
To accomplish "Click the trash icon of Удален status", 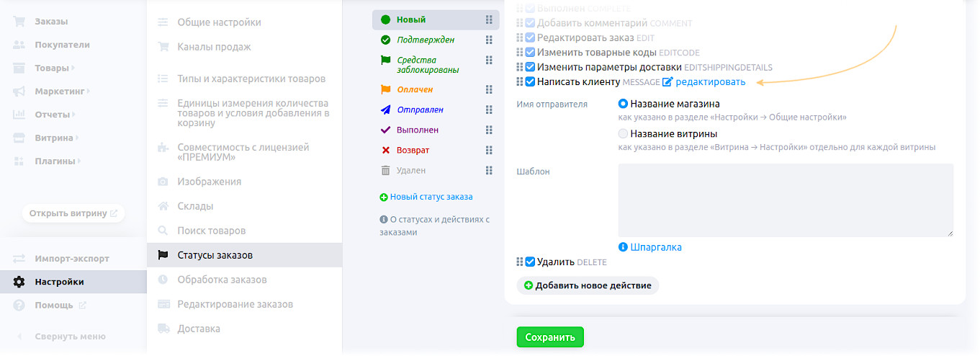I will coord(385,171).
